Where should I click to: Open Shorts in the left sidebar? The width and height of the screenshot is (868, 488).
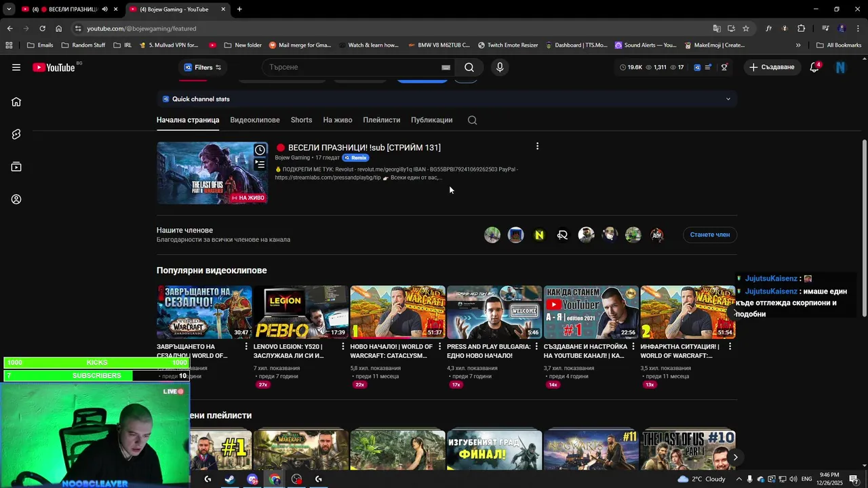16,134
